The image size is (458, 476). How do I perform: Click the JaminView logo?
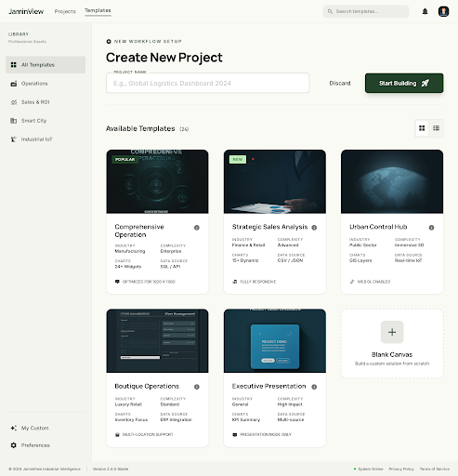(26, 11)
